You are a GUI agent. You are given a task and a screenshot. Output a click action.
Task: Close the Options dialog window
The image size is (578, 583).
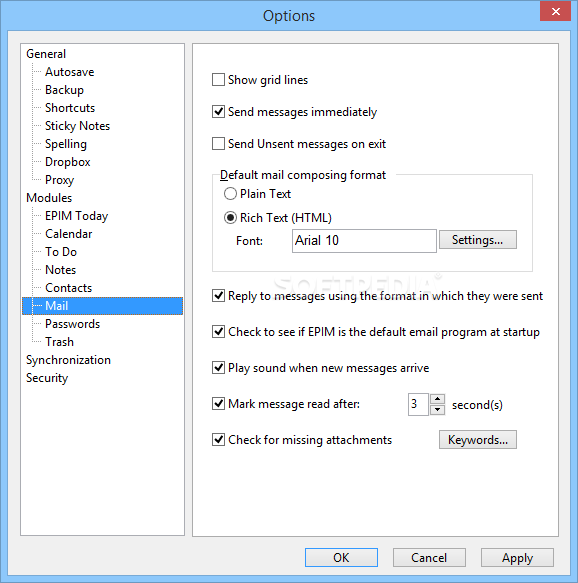click(555, 11)
